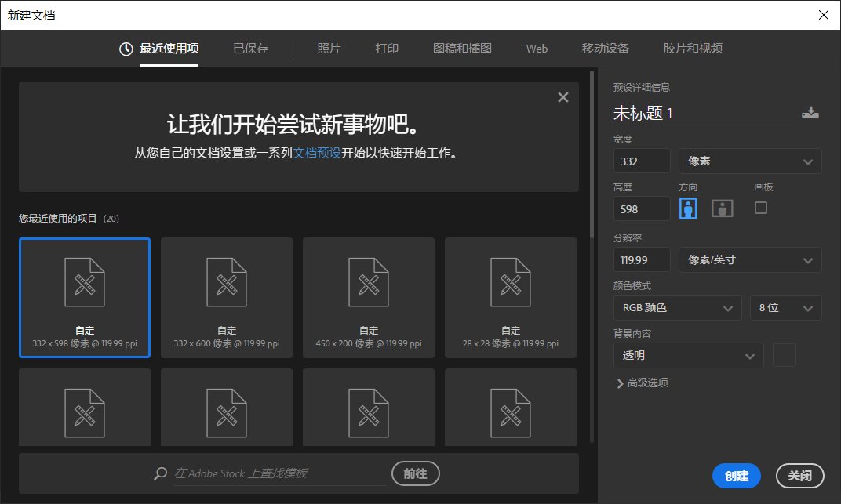Open the width unit 像素 dropdown

point(749,161)
